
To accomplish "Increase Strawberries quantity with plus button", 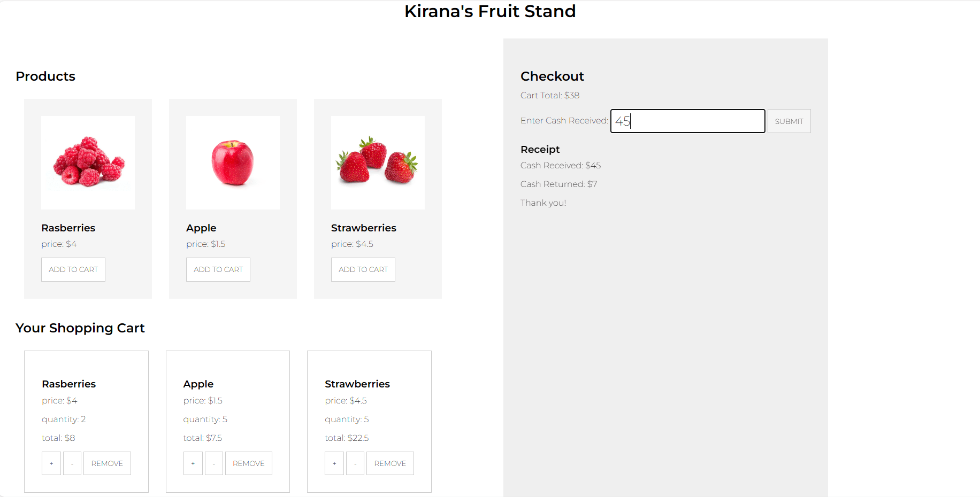I will (334, 463).
